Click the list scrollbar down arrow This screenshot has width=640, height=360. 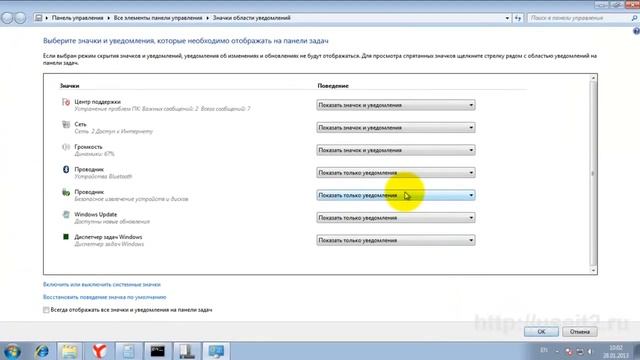[593, 270]
